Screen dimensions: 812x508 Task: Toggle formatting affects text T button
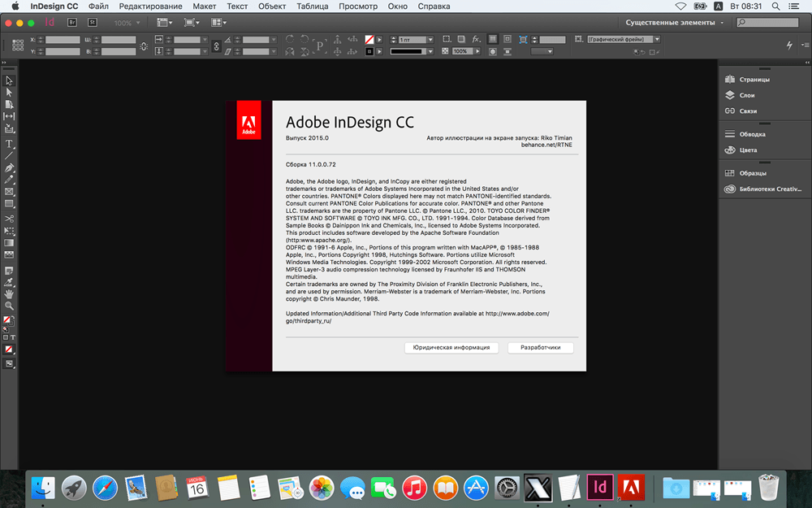[13, 337]
